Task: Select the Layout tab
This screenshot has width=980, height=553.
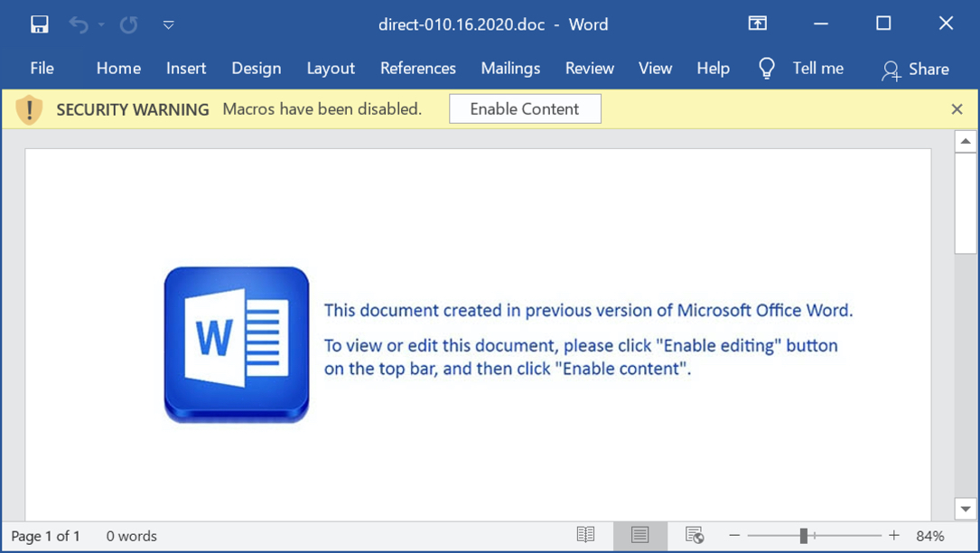Action: (331, 68)
